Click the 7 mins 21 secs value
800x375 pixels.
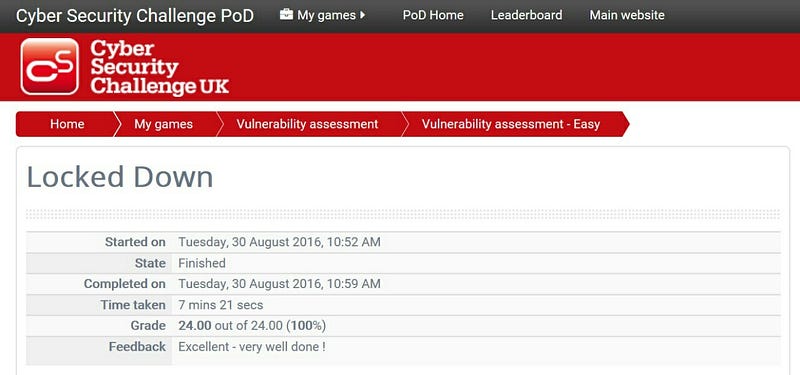[221, 305]
